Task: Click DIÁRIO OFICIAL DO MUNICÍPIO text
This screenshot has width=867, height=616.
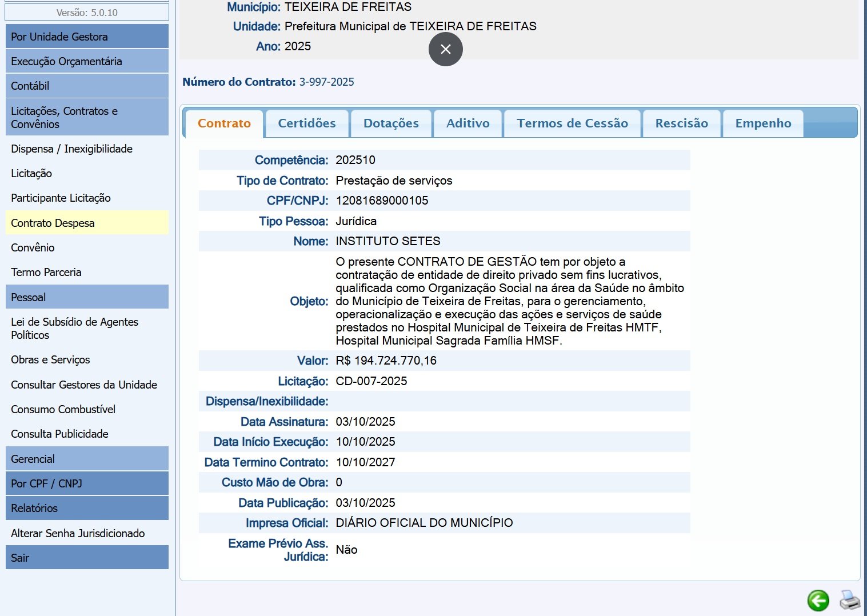Action: [x=424, y=523]
